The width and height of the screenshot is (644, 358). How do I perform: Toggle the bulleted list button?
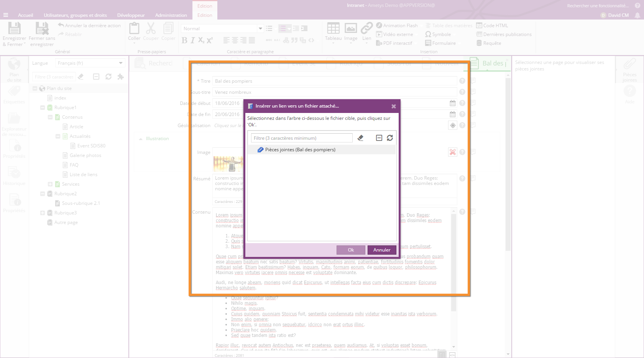click(x=269, y=28)
